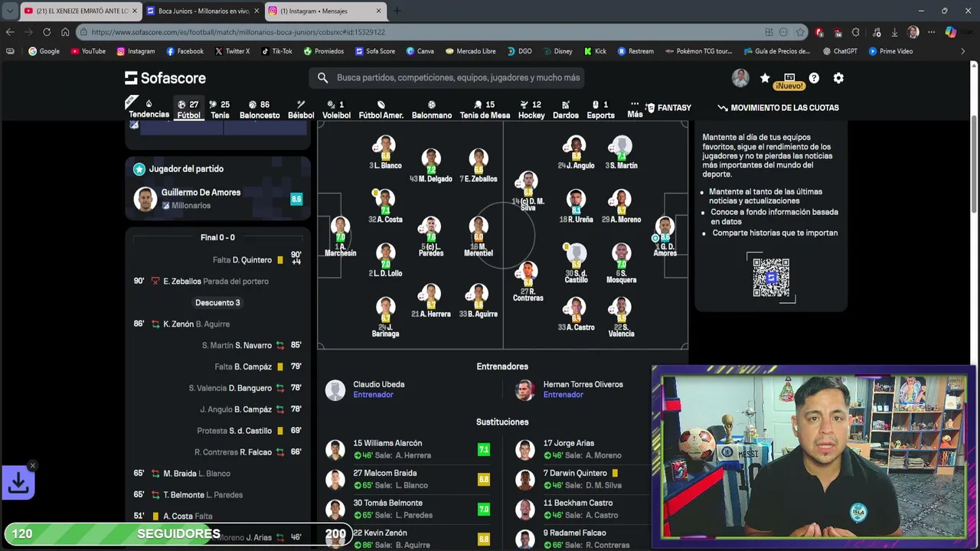The image size is (980, 551).
Task: Click goalkeeper A. Marchesín on the pitch
Action: tap(340, 236)
